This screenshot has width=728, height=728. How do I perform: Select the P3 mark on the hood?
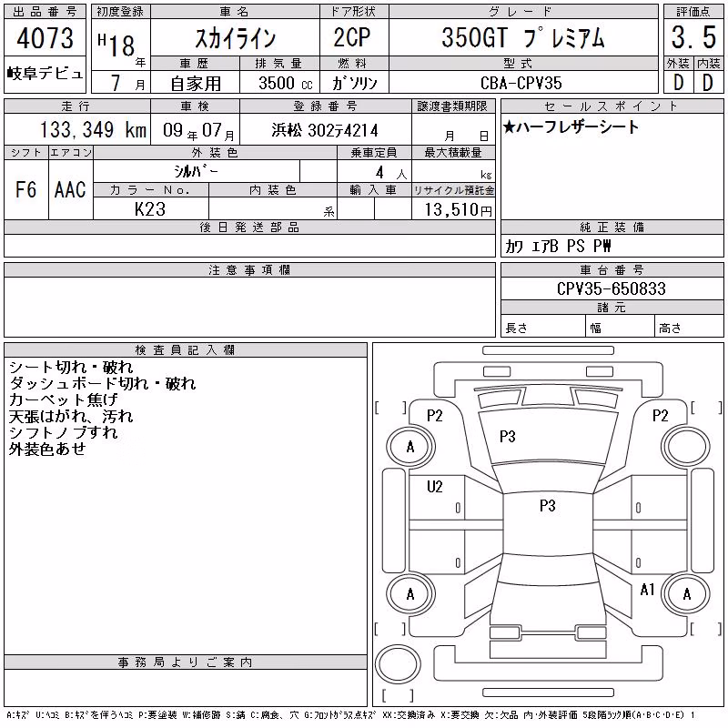tap(508, 437)
